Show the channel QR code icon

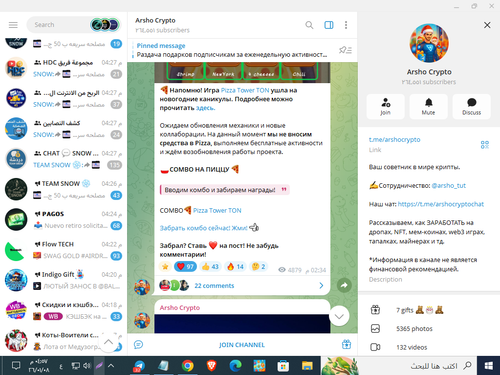point(485,144)
